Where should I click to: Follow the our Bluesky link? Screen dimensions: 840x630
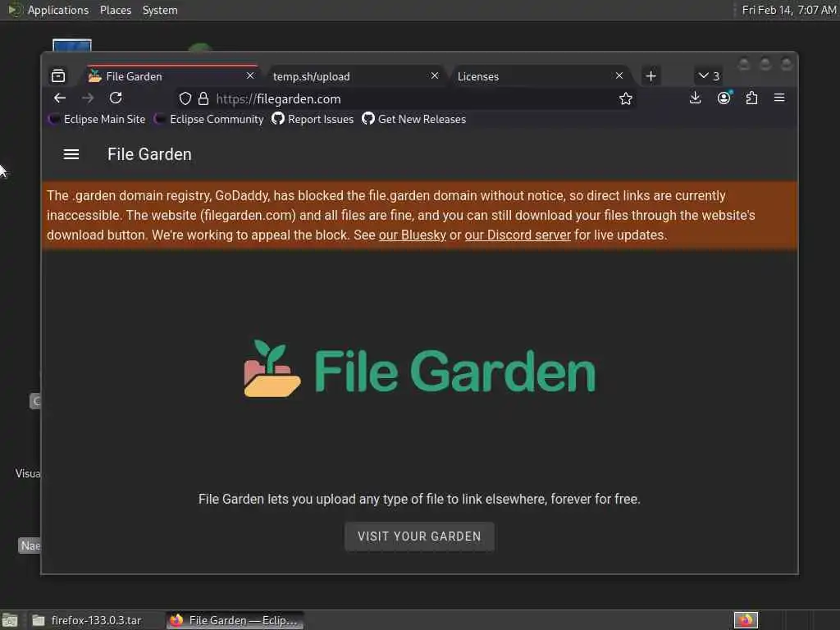click(412, 235)
